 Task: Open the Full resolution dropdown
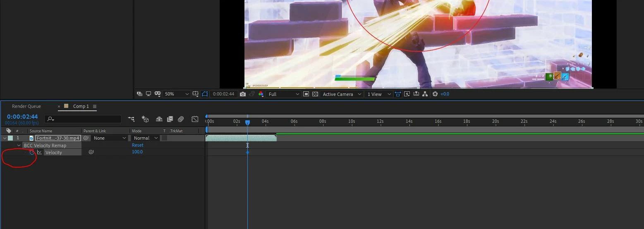point(284,94)
